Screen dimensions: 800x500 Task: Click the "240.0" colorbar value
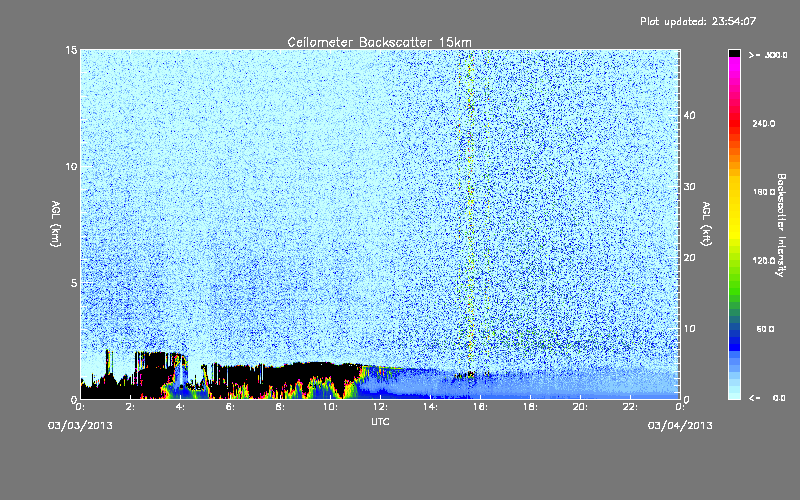(764, 123)
